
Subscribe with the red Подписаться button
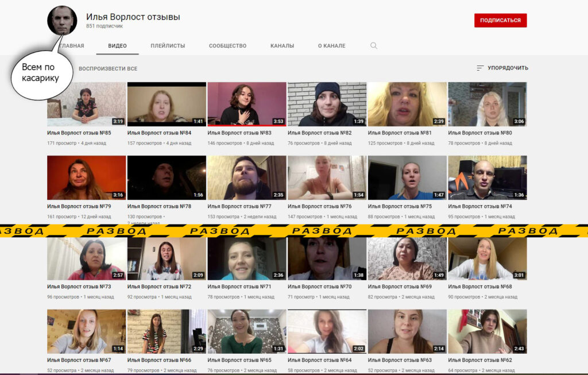pos(500,21)
